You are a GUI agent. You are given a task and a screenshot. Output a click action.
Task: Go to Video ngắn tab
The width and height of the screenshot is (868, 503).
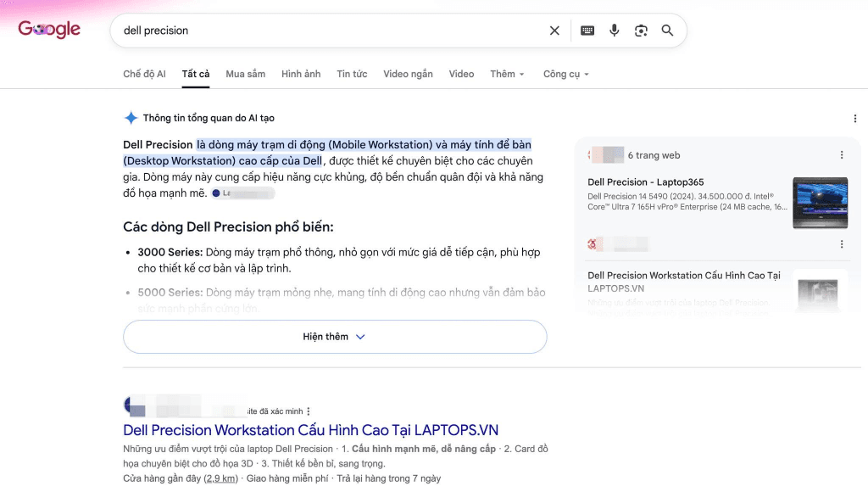pos(408,74)
